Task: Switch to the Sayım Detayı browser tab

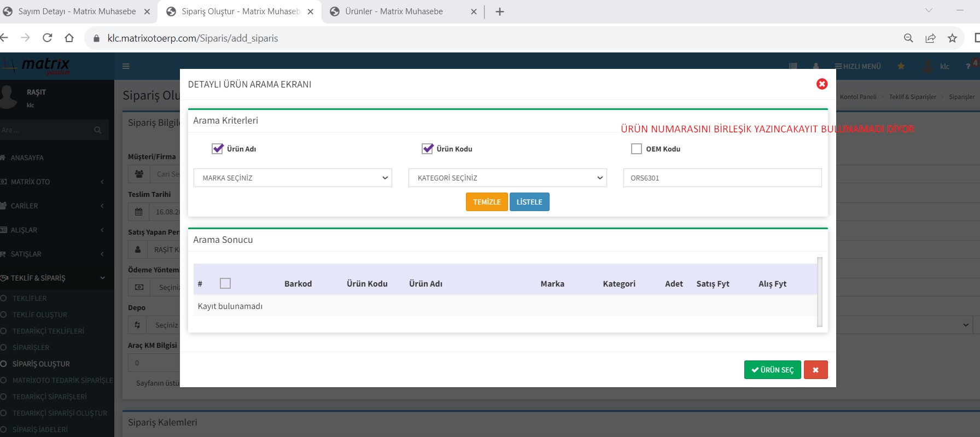Action: [x=77, y=11]
